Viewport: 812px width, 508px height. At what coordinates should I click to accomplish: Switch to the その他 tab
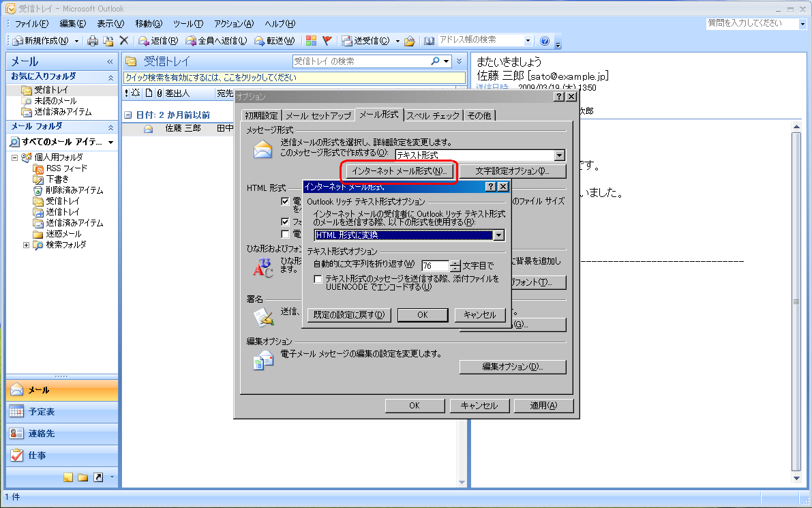479,115
